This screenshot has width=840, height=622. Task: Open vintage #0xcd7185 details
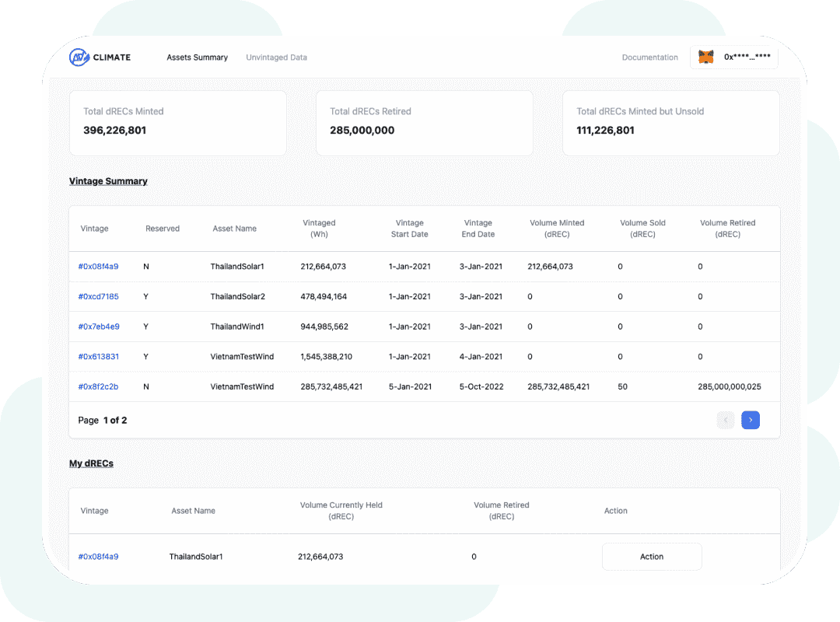tap(98, 296)
